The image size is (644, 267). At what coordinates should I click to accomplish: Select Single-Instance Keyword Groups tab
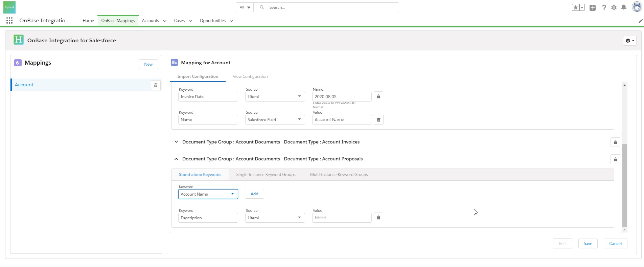266,175
